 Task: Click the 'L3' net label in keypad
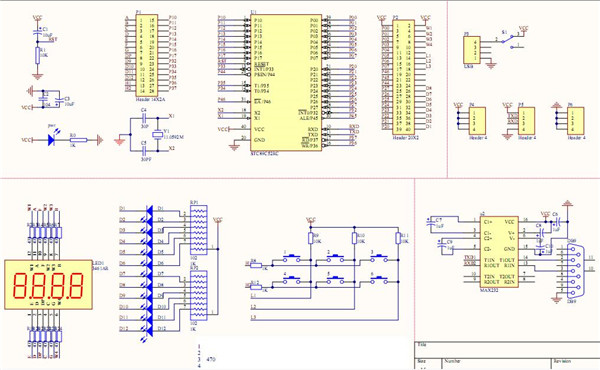(253, 317)
